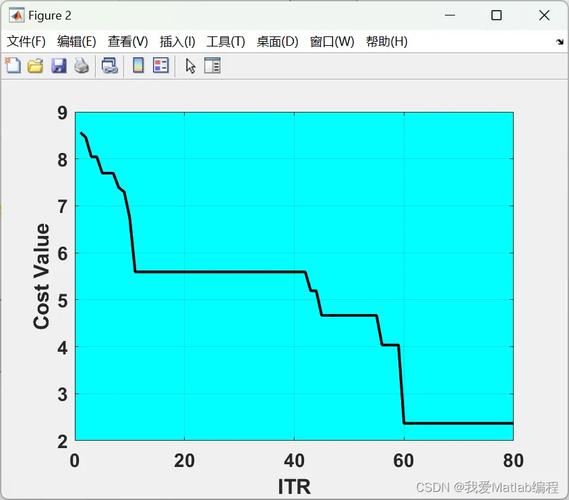Open the 编辑(E) menu

point(77,41)
